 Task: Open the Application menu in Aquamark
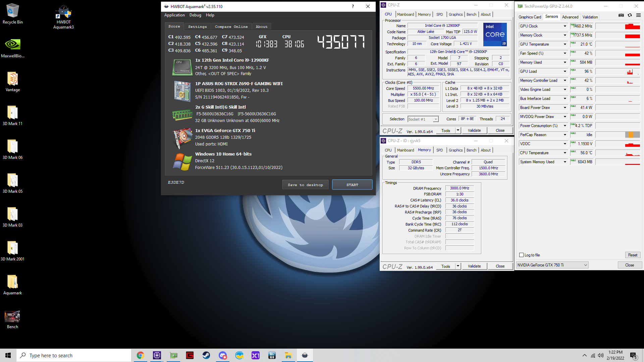click(x=174, y=15)
